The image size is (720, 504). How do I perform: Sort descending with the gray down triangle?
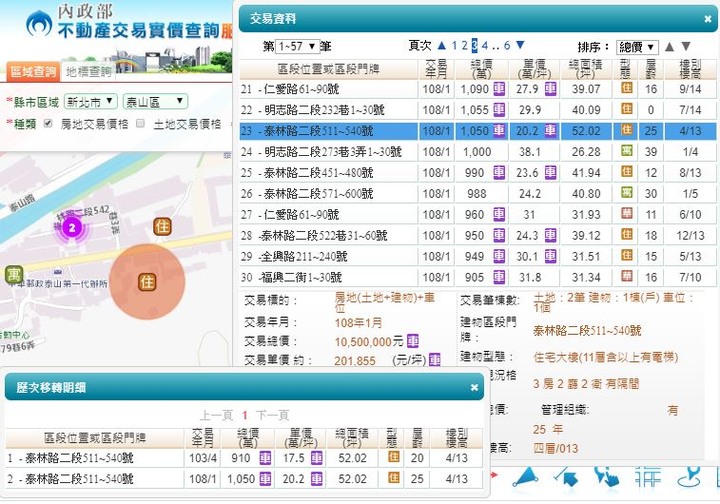pyautogui.click(x=686, y=46)
